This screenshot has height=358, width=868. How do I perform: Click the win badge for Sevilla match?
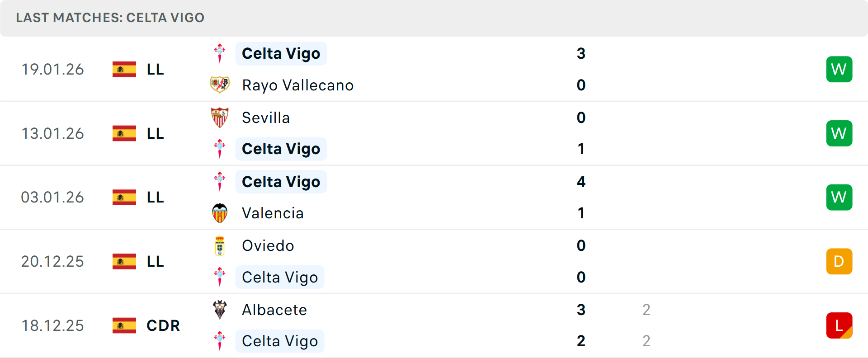(x=839, y=133)
